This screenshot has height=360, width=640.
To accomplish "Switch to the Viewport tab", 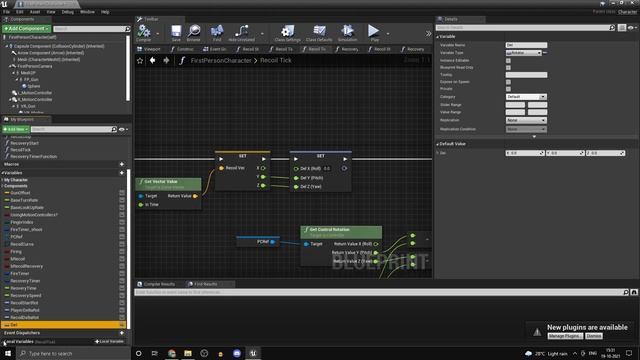I will click(149, 49).
